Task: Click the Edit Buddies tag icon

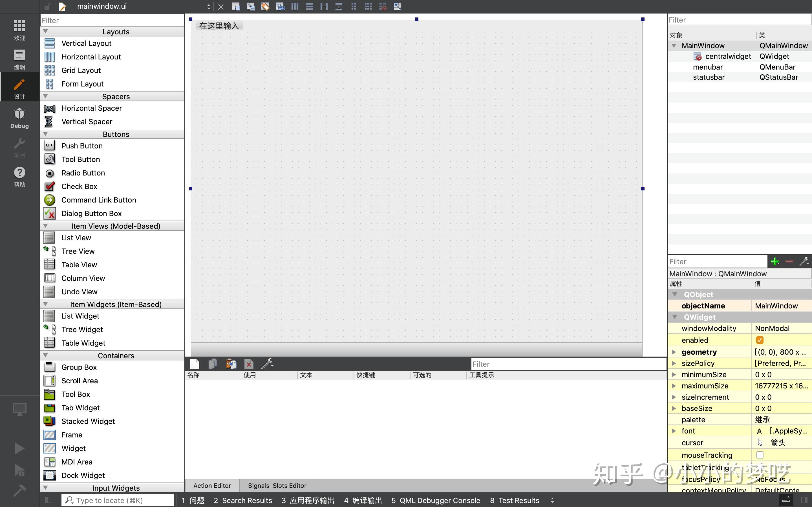Action: pyautogui.click(x=265, y=6)
